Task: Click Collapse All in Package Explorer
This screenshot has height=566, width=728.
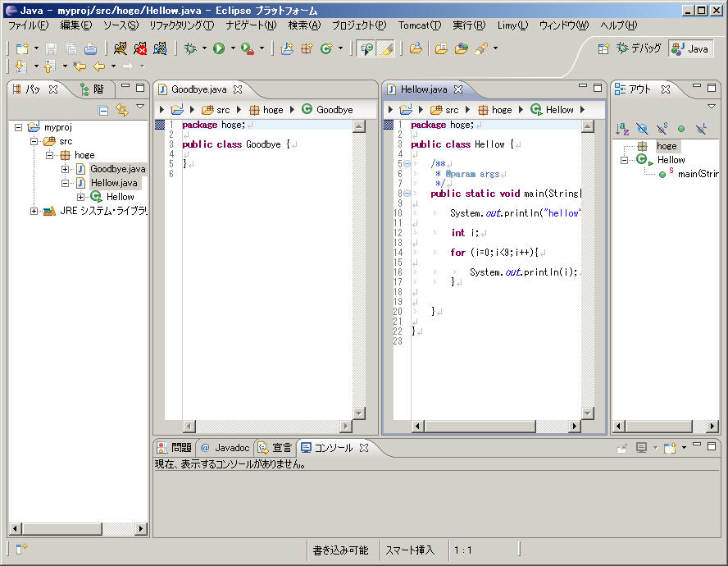Action: point(103,110)
